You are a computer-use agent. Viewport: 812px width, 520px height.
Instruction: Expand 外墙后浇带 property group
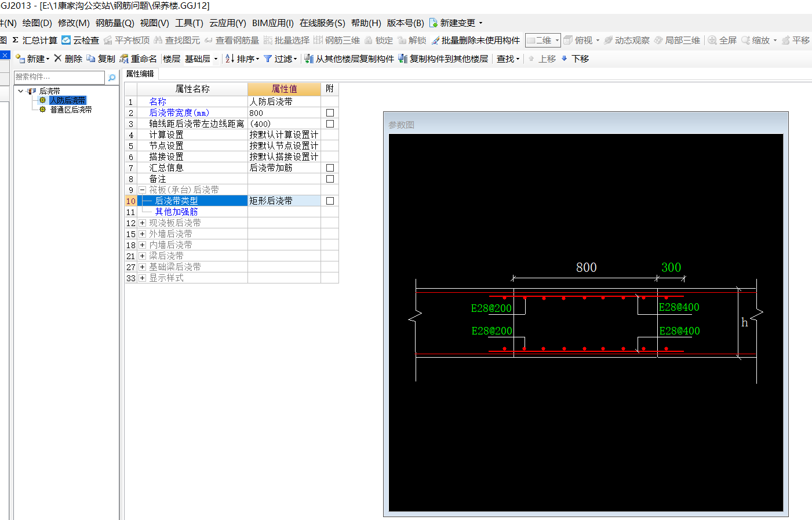[142, 234]
